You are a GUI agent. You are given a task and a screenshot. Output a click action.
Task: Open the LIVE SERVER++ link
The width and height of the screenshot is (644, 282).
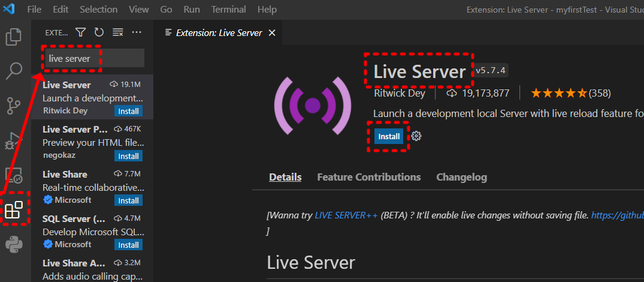[x=346, y=215]
